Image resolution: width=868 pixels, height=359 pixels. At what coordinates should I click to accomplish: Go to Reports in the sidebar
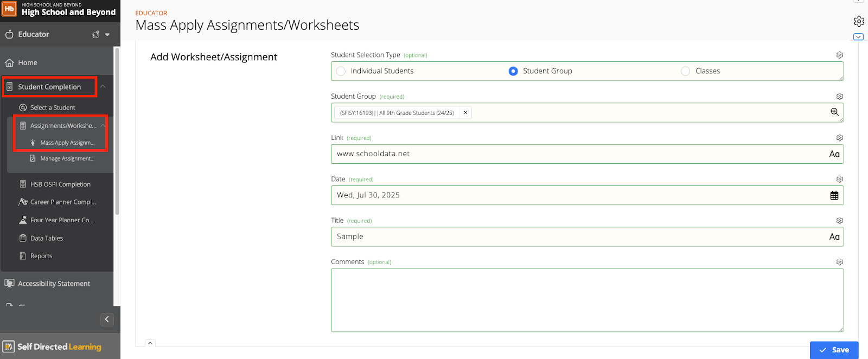pos(41,256)
